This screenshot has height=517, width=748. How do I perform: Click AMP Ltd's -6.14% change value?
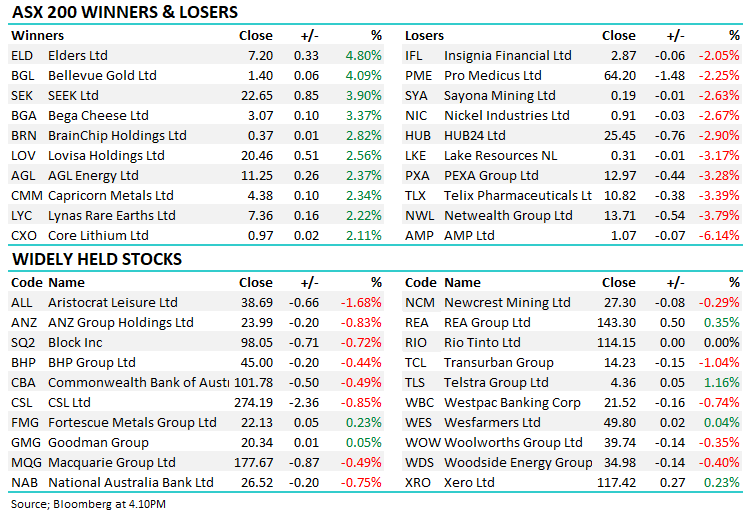click(x=720, y=236)
